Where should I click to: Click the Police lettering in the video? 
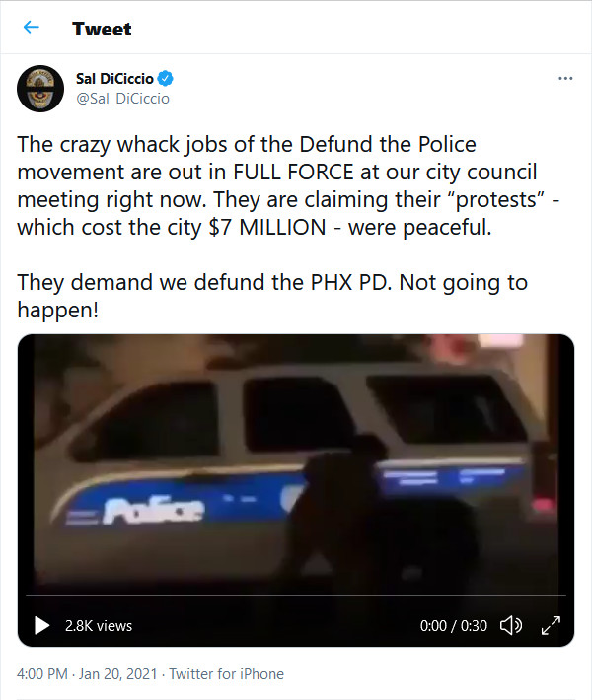[x=153, y=512]
